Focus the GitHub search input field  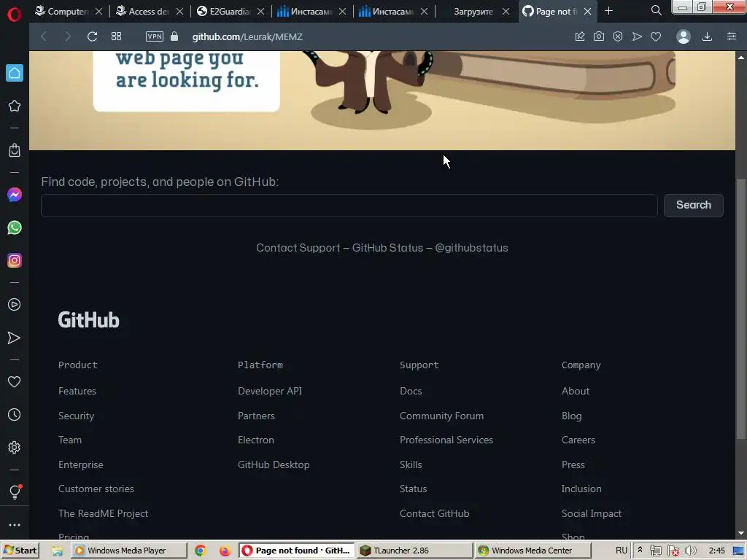(x=349, y=205)
